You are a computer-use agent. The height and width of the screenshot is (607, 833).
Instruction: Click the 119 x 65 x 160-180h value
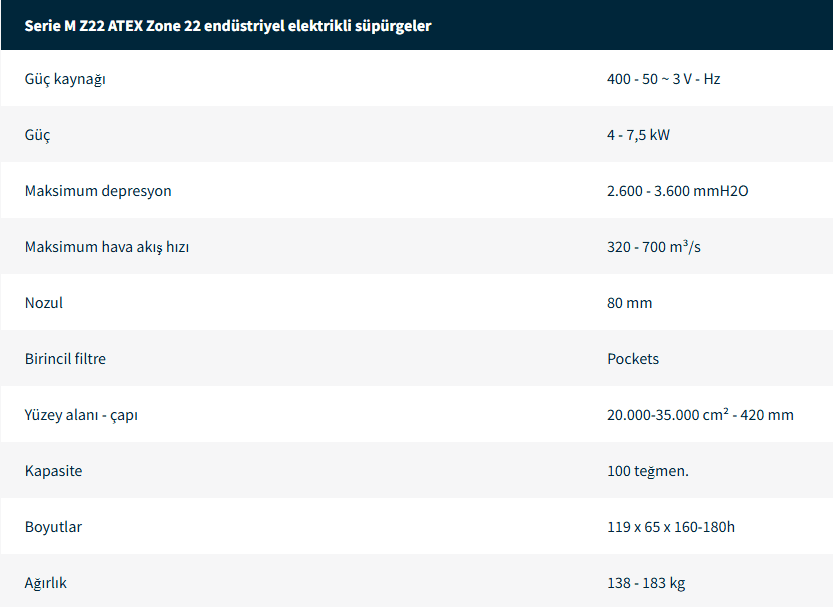(x=671, y=527)
